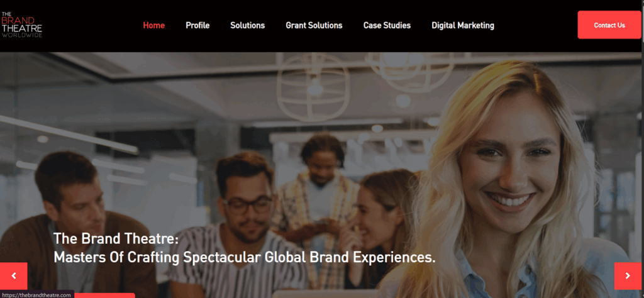Open the Profile menu item

tap(197, 25)
